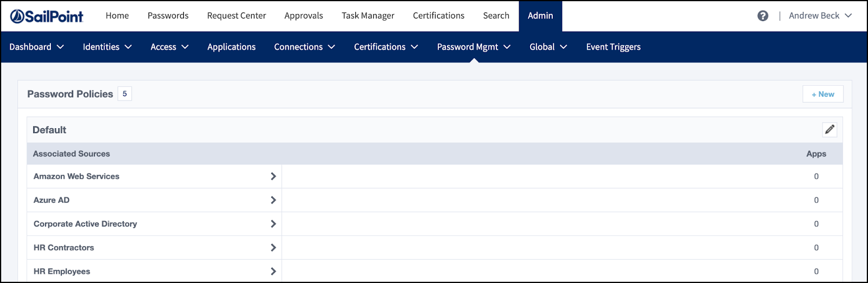Edit the Default policy with pencil icon
Viewport: 868px width, 283px height.
pyautogui.click(x=829, y=129)
